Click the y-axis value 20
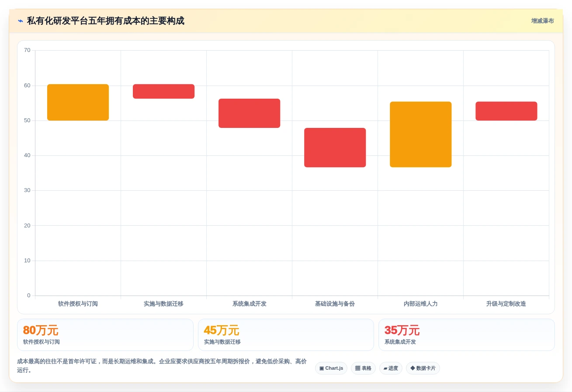The height and width of the screenshot is (392, 572). coord(27,226)
